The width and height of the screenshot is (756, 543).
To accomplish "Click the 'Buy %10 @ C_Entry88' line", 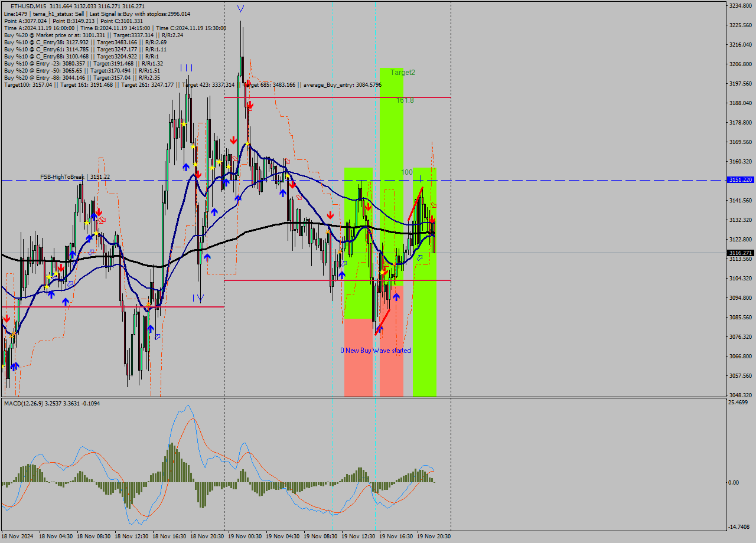I will point(81,56).
